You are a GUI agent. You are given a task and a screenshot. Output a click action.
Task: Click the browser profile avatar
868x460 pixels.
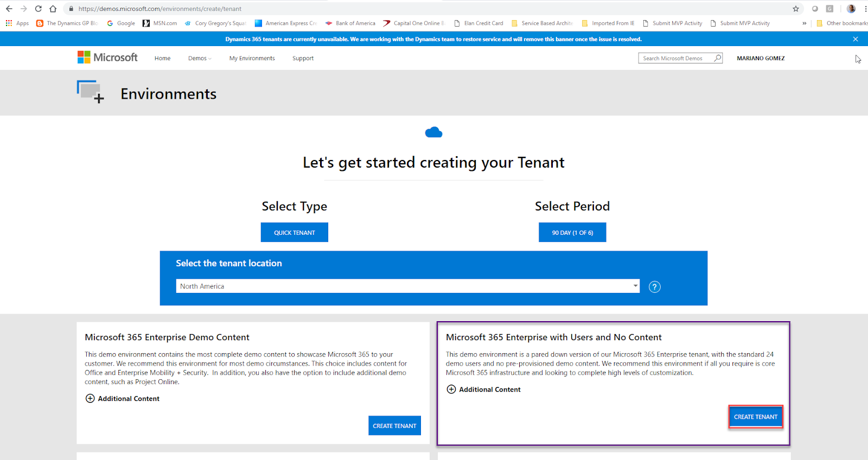coord(851,9)
